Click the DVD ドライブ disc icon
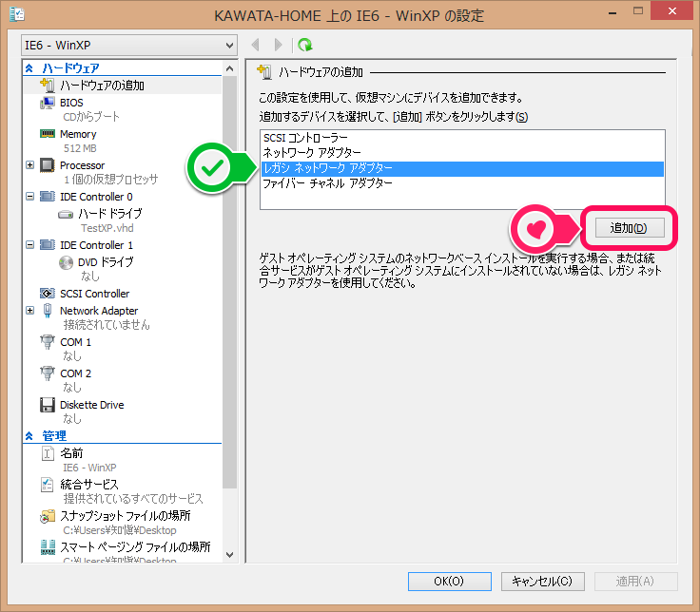 (x=66, y=262)
